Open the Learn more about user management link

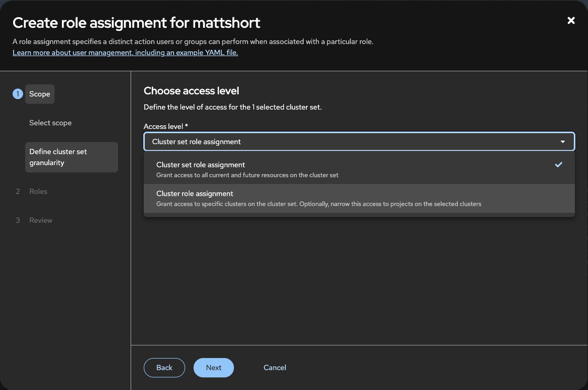125,52
